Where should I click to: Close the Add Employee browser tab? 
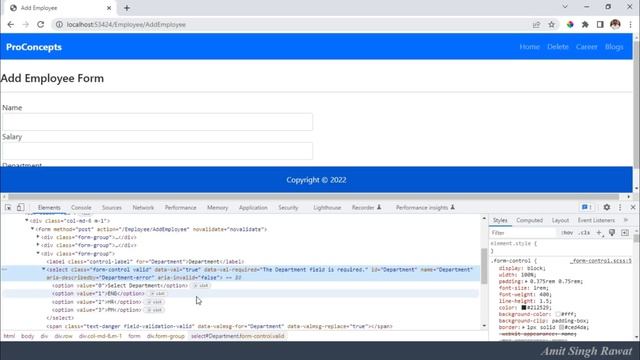click(x=109, y=8)
